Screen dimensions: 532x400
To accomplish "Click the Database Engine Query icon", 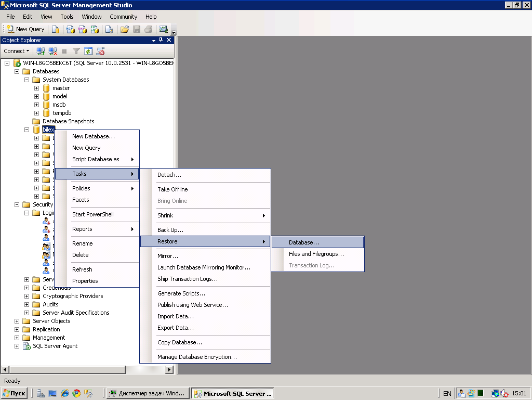I will (x=55, y=29).
